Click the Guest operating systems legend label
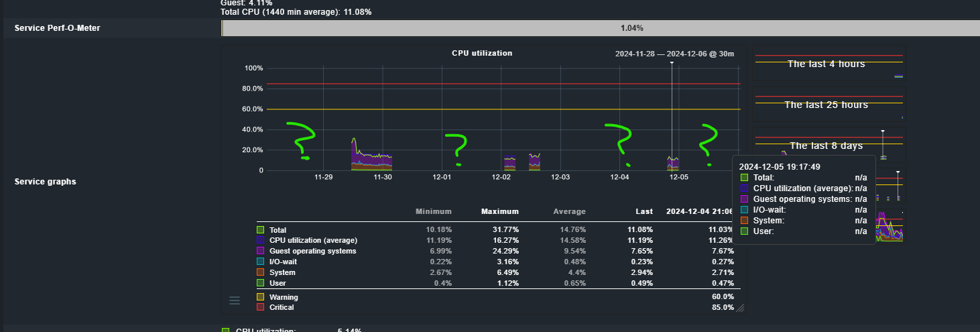 pos(312,251)
